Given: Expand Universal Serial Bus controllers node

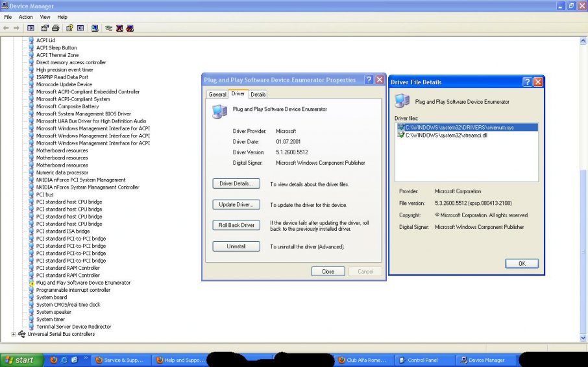Looking at the screenshot, I should [14, 334].
